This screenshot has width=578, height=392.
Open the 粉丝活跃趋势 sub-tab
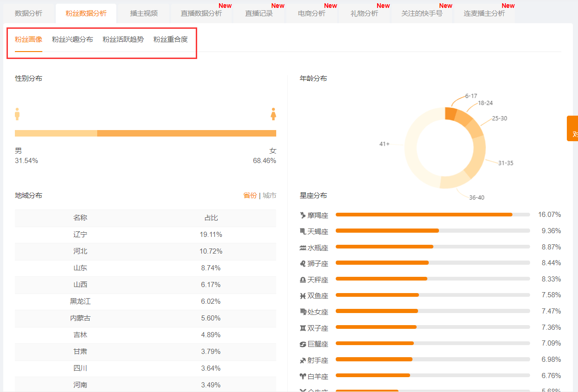tap(123, 39)
